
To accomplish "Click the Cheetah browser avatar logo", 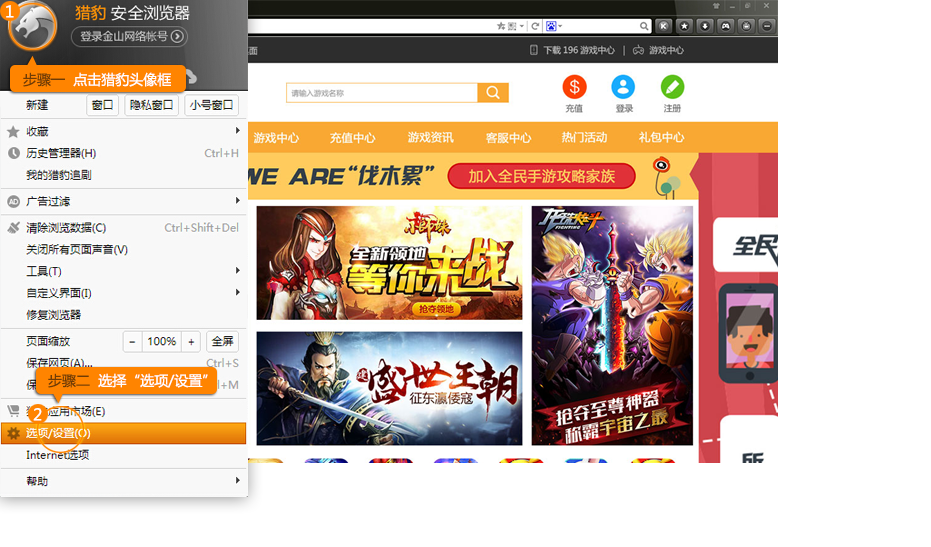I will (x=33, y=27).
